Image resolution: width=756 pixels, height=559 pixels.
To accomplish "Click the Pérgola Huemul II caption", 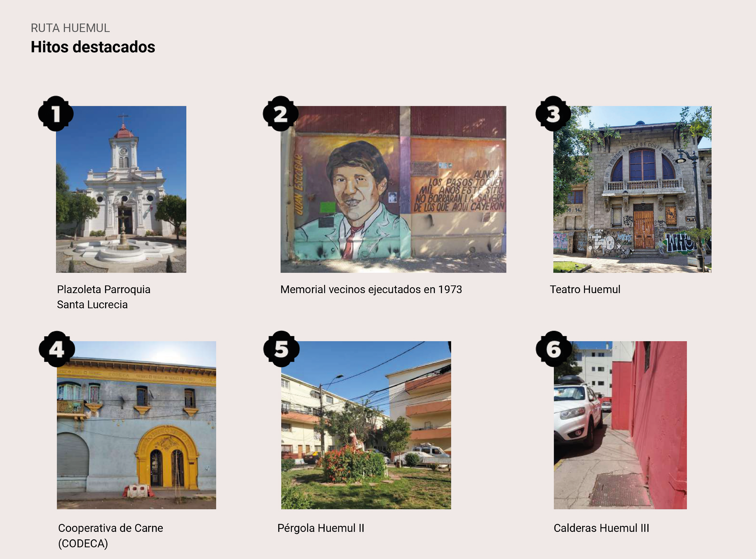I will click(x=321, y=528).
